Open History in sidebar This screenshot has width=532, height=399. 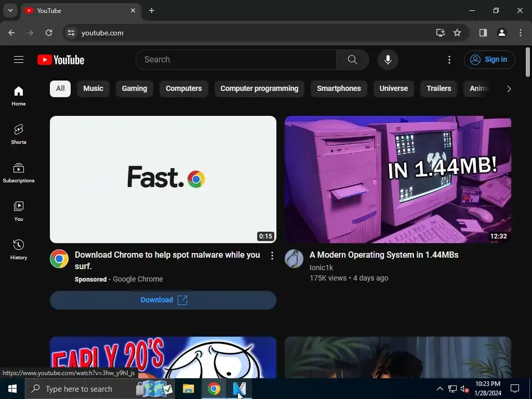click(19, 249)
